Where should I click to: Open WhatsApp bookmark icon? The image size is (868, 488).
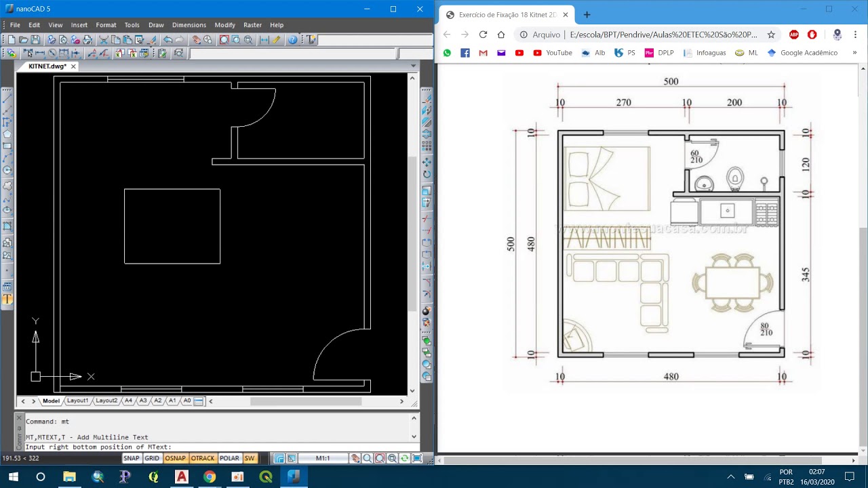pos(447,53)
